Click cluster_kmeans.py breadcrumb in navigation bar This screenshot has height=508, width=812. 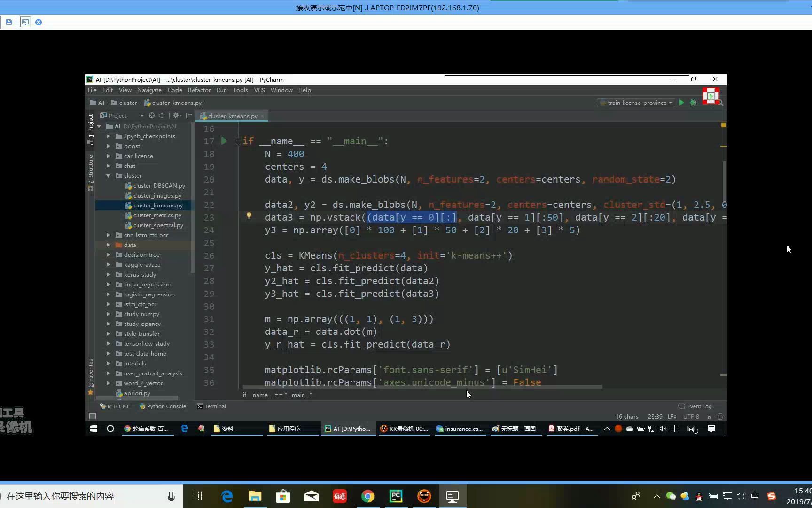coord(173,103)
